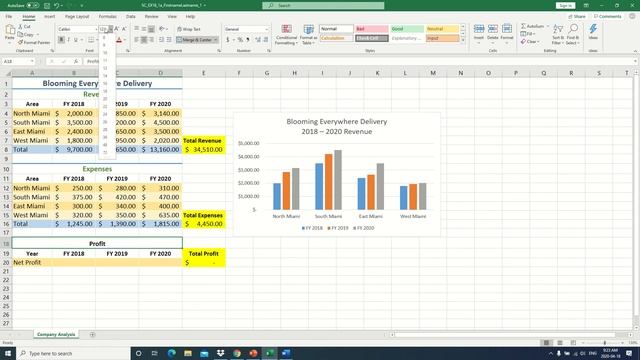Open the File menu tab
The width and height of the screenshot is (640, 360).
click(9, 16)
